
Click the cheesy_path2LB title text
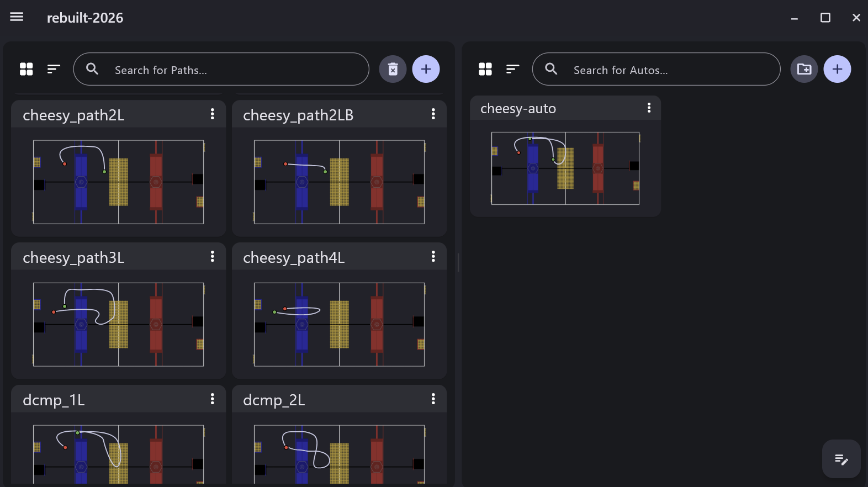298,115
